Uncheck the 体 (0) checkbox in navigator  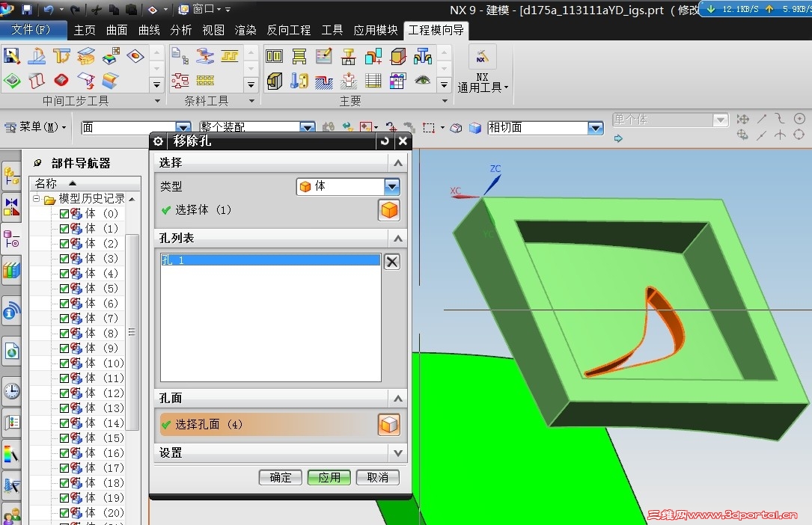(x=64, y=214)
